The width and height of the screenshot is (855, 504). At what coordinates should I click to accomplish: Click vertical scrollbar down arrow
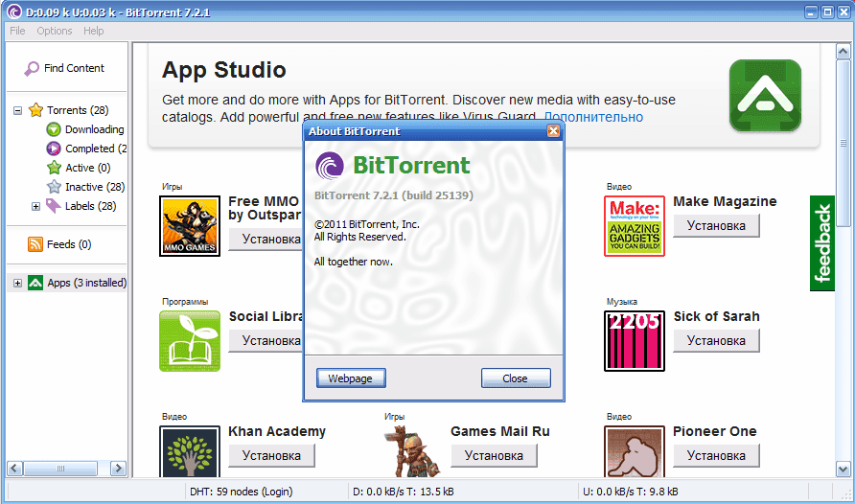tap(843, 469)
